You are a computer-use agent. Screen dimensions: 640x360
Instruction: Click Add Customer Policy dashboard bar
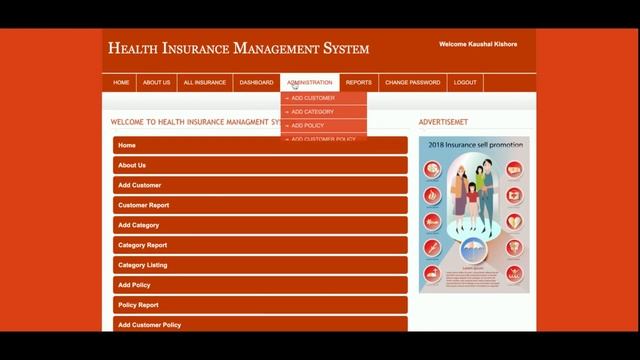[x=260, y=324]
